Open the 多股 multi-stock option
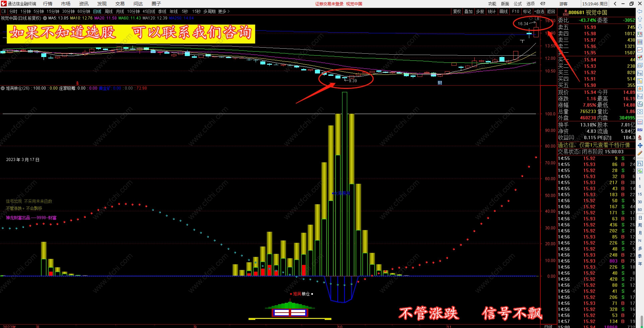The width and height of the screenshot is (644, 328). [x=480, y=11]
